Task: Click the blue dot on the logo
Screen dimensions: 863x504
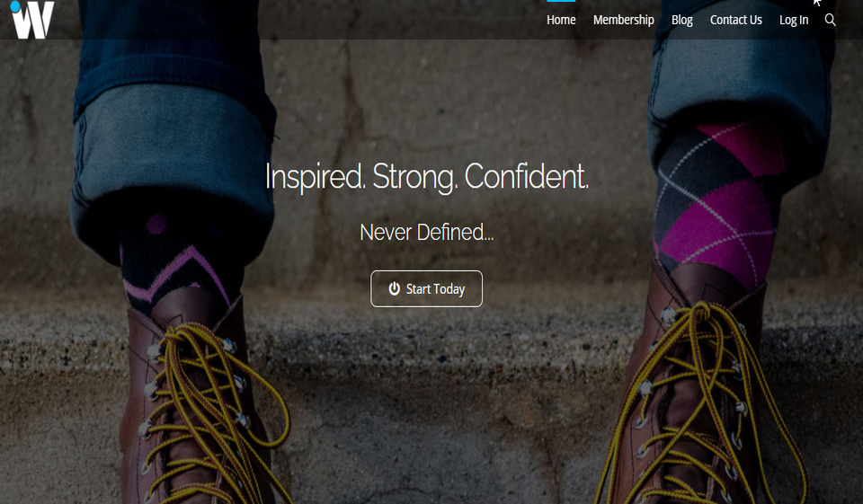Action: [15, 6]
